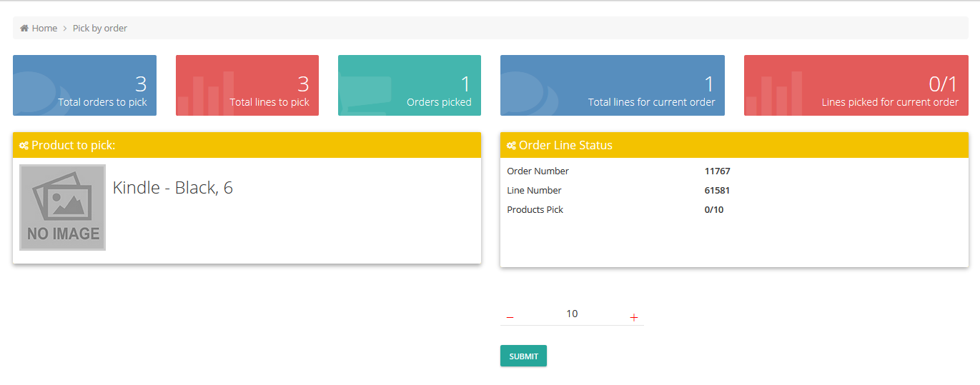Click the quantity field showing 10
This screenshot has height=385, width=980.
572,314
